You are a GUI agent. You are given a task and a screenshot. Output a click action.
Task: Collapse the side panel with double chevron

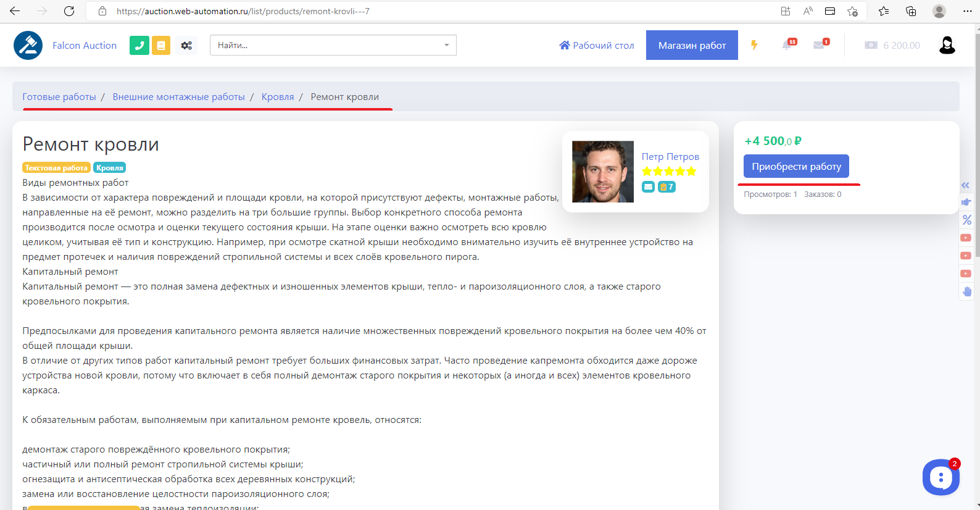966,185
